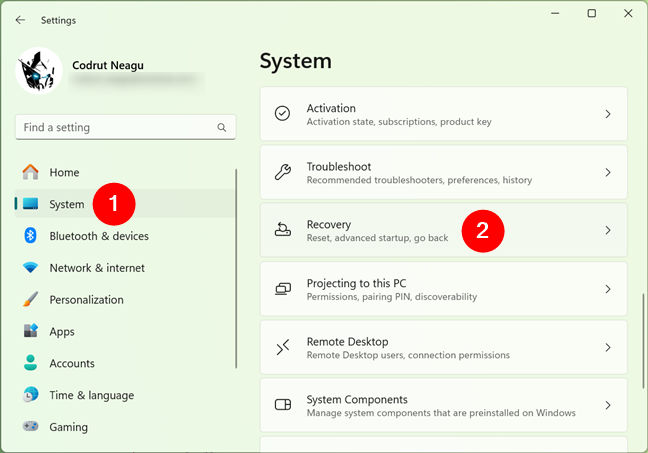
Task: Click the sidebar navigation scrollbar
Action: click(x=236, y=268)
